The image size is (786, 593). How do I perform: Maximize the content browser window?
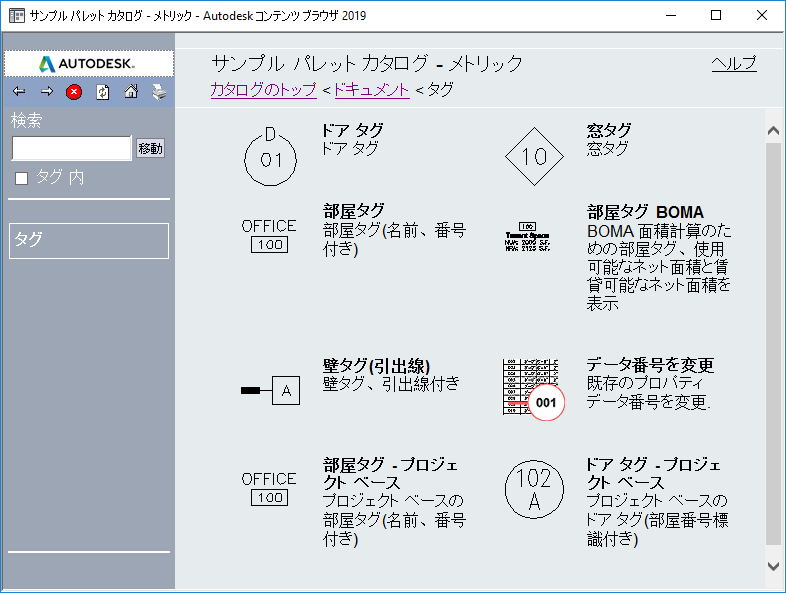point(716,16)
